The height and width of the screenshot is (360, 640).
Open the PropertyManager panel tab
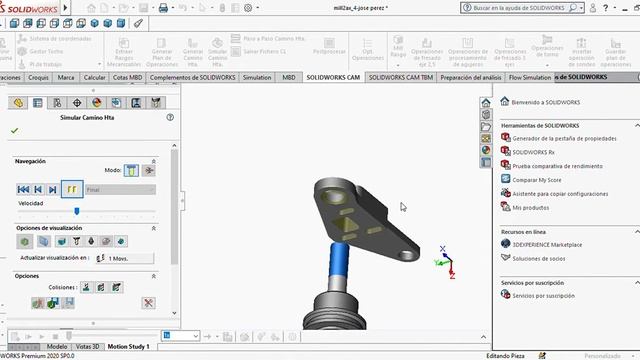[38, 102]
